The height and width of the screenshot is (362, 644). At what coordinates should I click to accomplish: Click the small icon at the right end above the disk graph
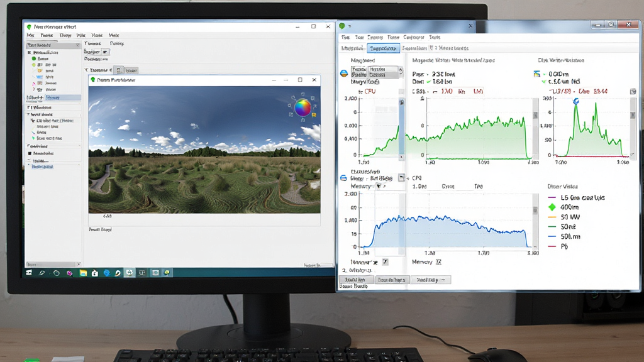tap(633, 91)
